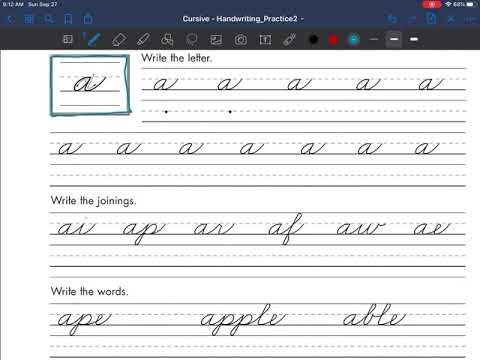
Task: Select the Camera tool
Action: 241,40
